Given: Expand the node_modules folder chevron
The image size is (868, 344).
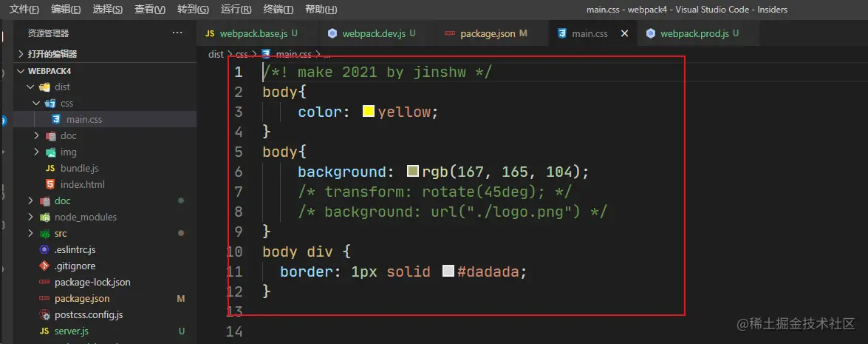Looking at the screenshot, I should (x=31, y=217).
